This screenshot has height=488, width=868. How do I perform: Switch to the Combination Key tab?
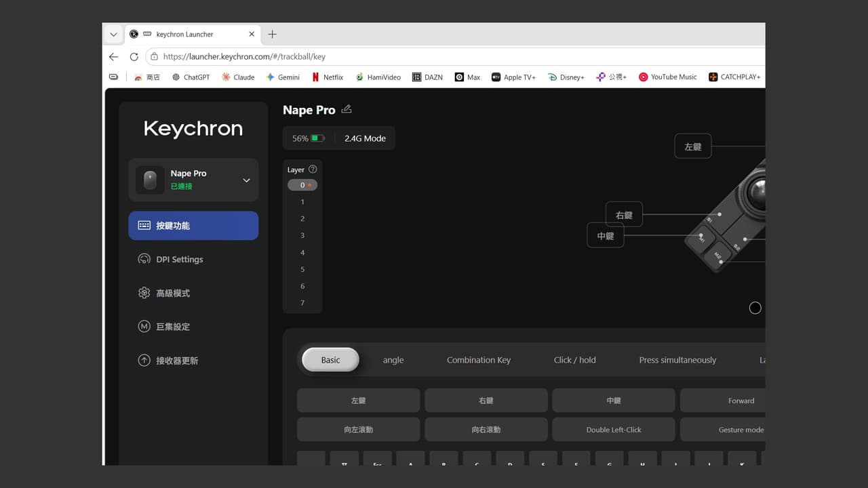[479, 360]
